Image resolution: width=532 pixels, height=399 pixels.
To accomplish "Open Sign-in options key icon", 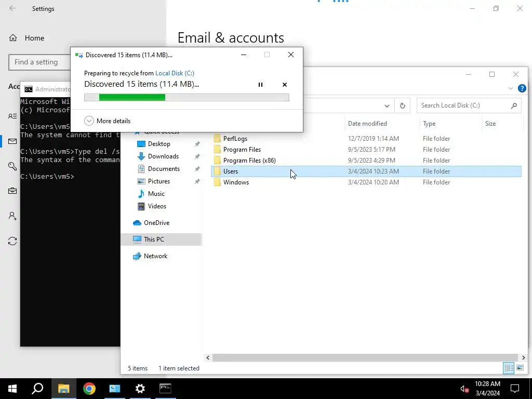I will 12,166.
